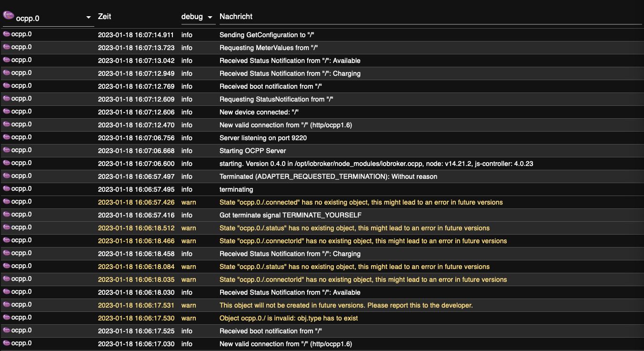The height and width of the screenshot is (351, 644).
Task: Select the 16:07:12.470 new valid connection message
Action: (x=285, y=125)
